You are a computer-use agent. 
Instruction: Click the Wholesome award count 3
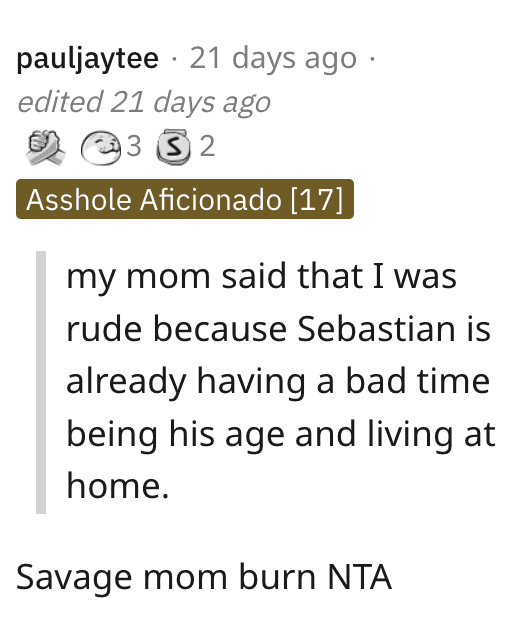tap(134, 146)
